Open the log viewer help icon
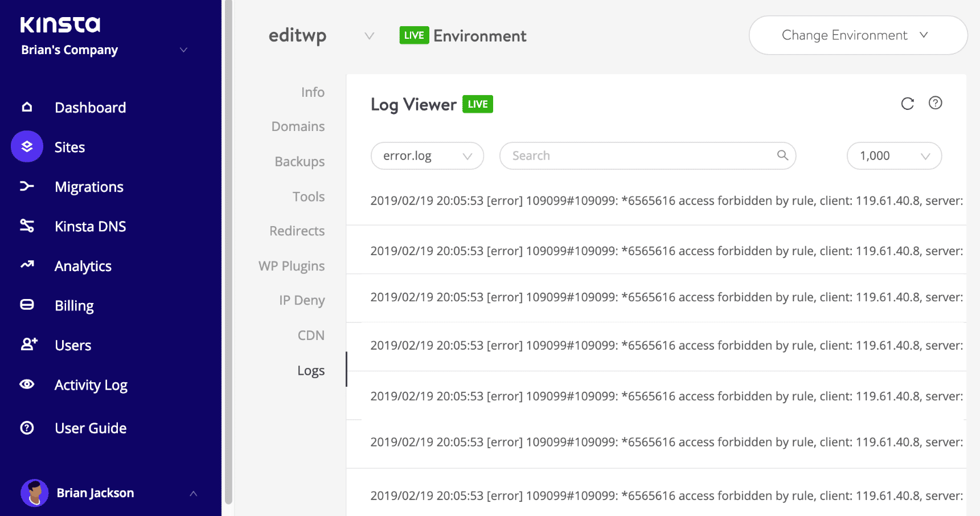The height and width of the screenshot is (516, 980). [936, 103]
